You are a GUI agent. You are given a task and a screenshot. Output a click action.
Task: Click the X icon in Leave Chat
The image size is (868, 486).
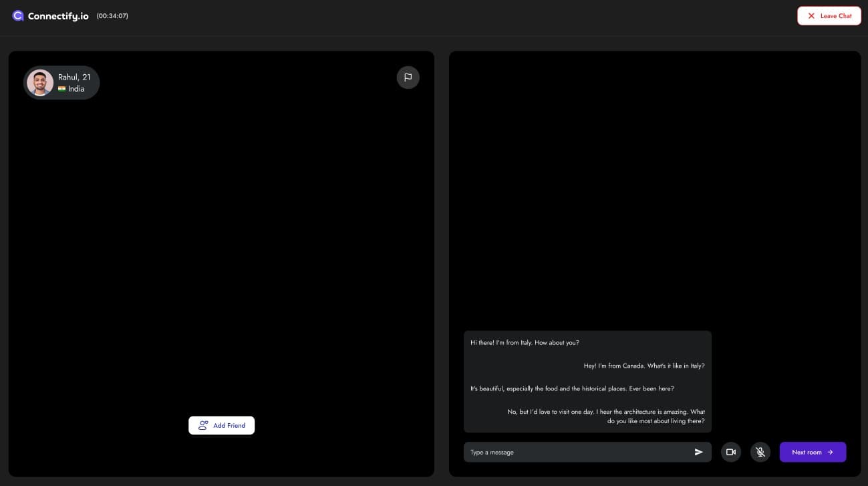811,16
